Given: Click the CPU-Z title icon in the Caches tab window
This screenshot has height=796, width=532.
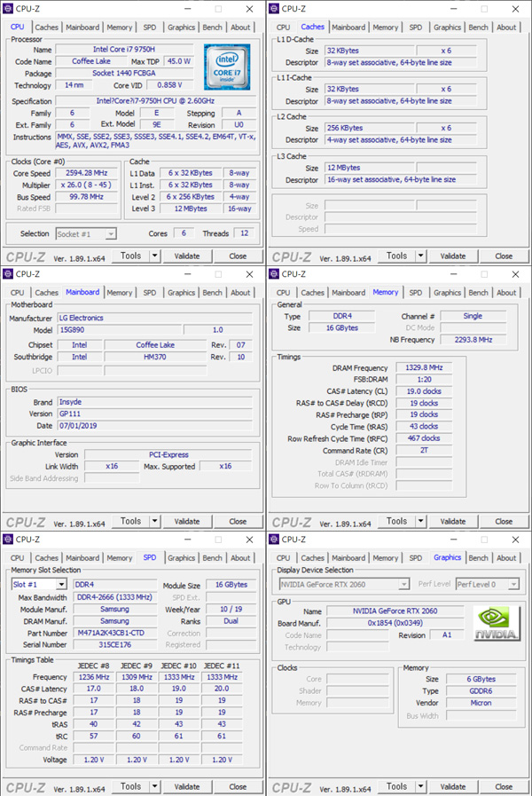Looking at the screenshot, I should click(274, 9).
